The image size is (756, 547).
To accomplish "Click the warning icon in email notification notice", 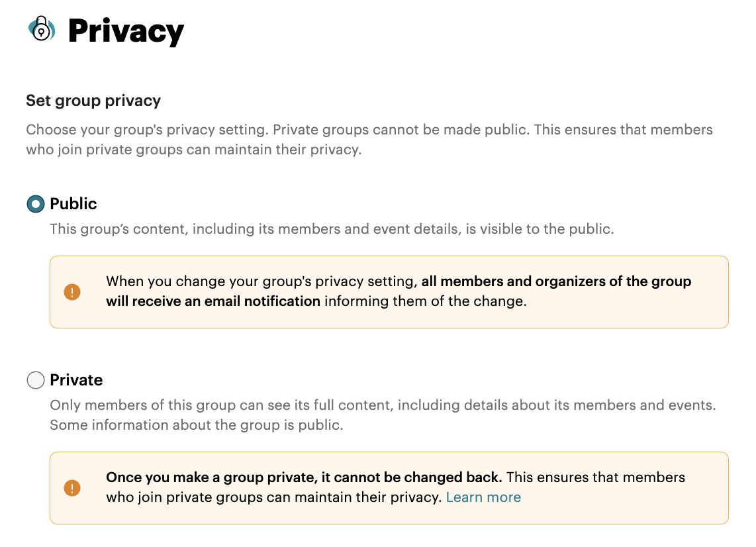I will pos(71,292).
